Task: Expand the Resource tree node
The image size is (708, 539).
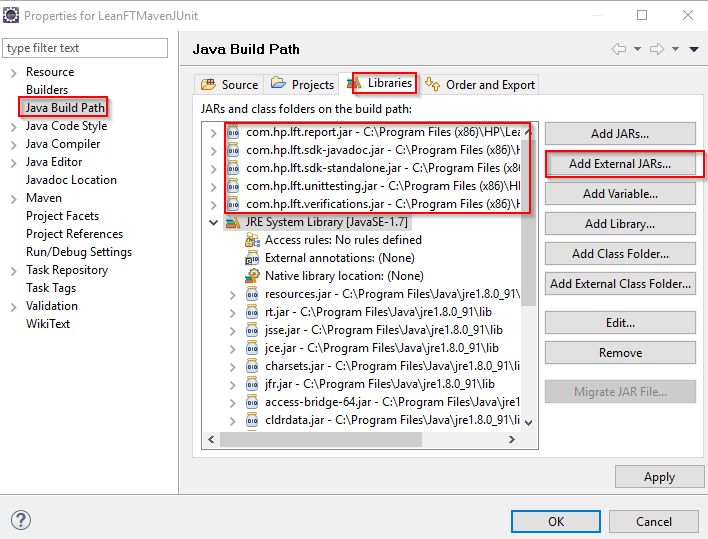Action: coord(14,73)
